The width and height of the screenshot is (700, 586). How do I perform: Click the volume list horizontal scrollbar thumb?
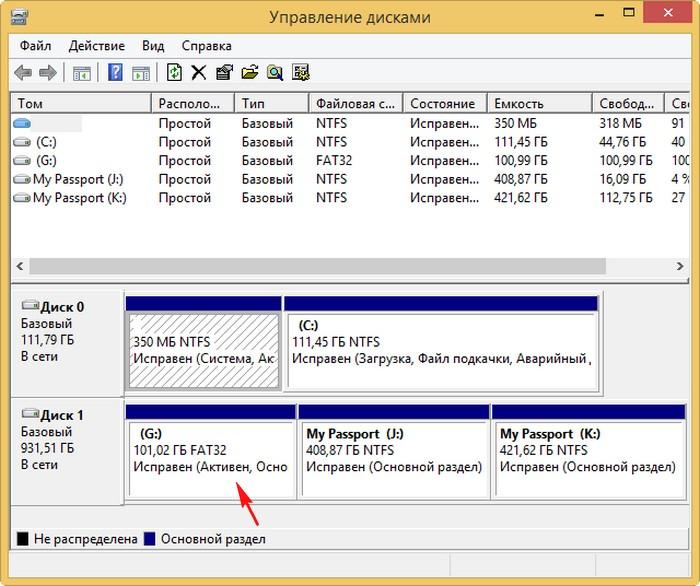click(317, 266)
